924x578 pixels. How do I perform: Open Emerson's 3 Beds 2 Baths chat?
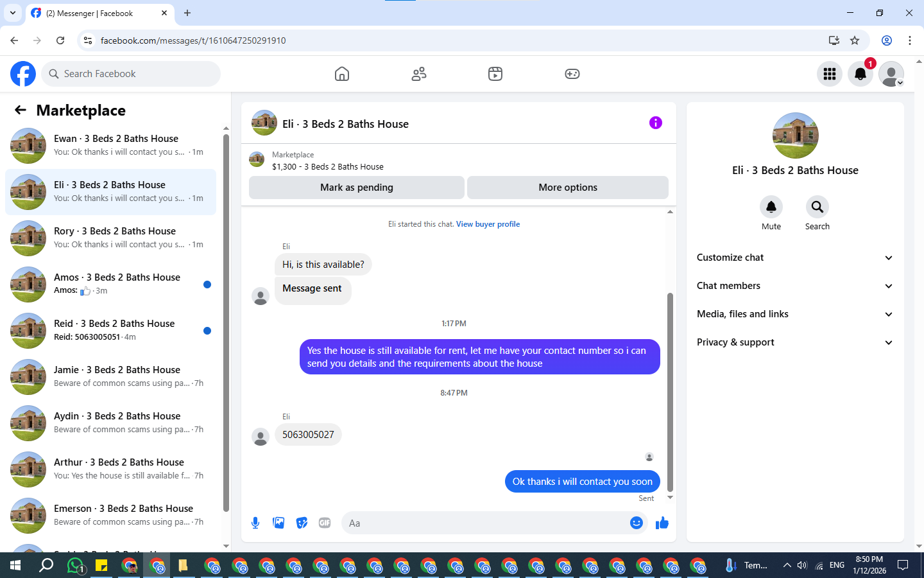point(110,516)
